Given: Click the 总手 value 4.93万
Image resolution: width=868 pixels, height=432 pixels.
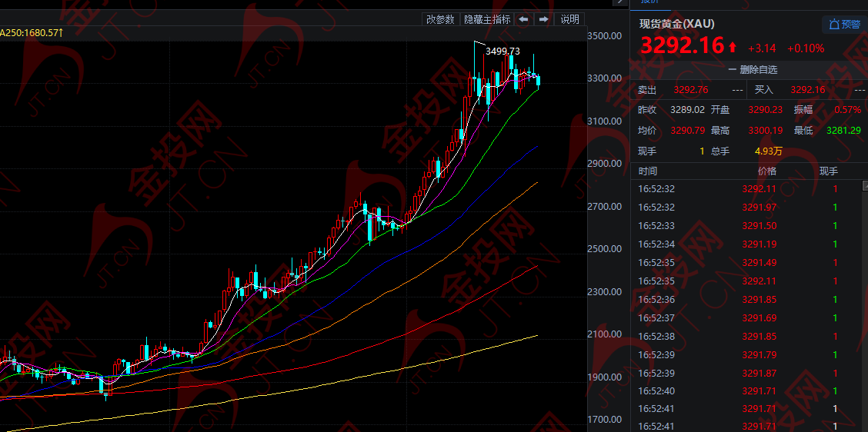Looking at the screenshot, I should [x=769, y=151].
